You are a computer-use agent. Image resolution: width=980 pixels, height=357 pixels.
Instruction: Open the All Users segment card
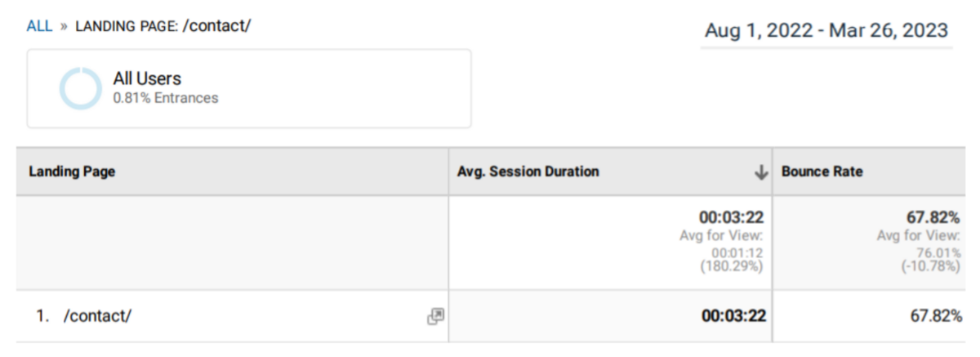coord(249,88)
